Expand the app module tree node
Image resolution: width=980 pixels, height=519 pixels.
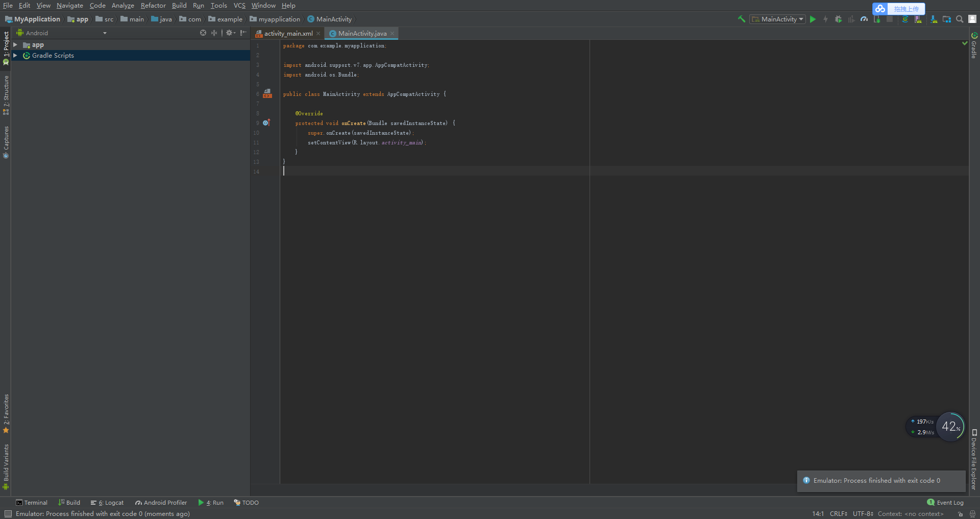pos(15,45)
